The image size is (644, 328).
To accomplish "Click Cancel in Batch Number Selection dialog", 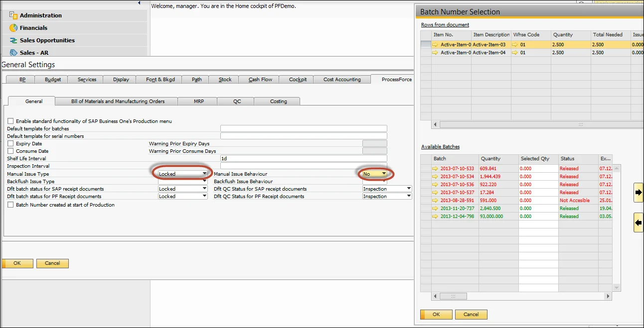I will point(471,315).
